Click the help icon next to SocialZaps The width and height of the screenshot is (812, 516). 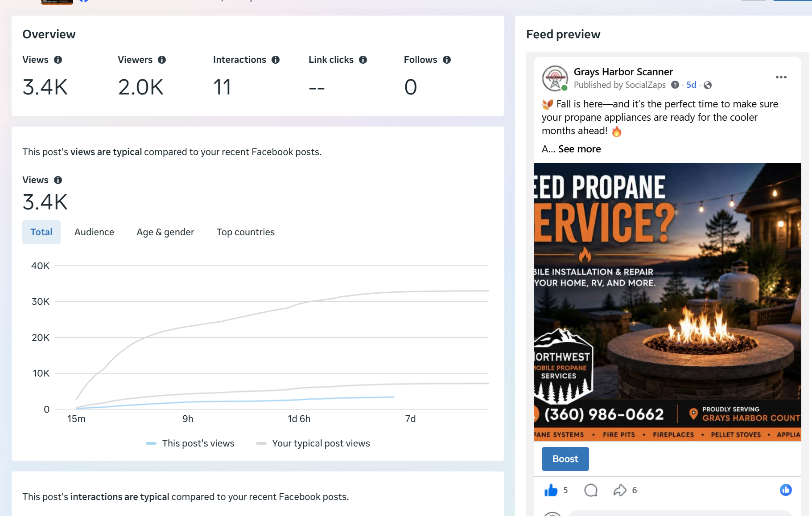point(675,85)
